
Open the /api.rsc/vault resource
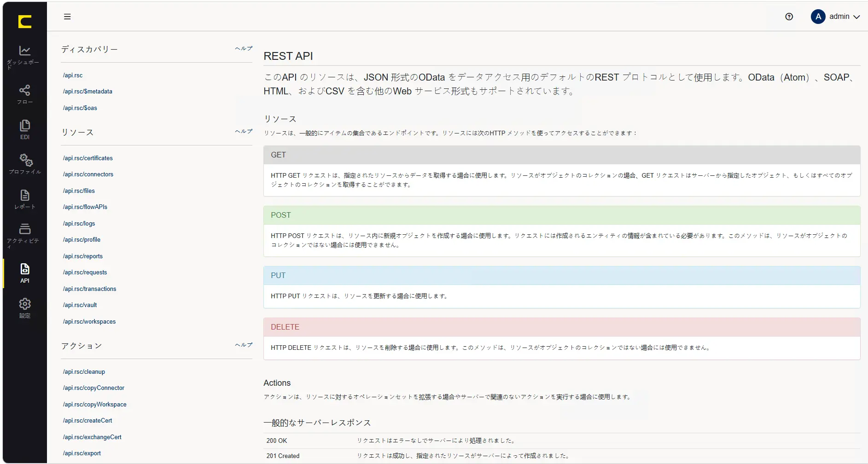[80, 305]
